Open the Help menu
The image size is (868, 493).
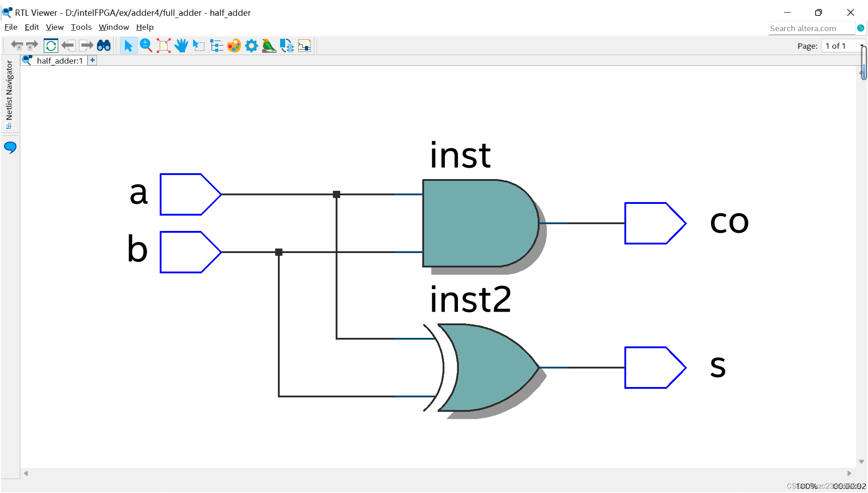[x=145, y=27]
